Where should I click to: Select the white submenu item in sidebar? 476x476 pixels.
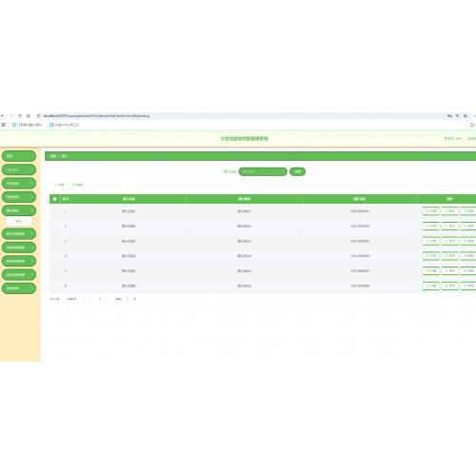[19, 221]
